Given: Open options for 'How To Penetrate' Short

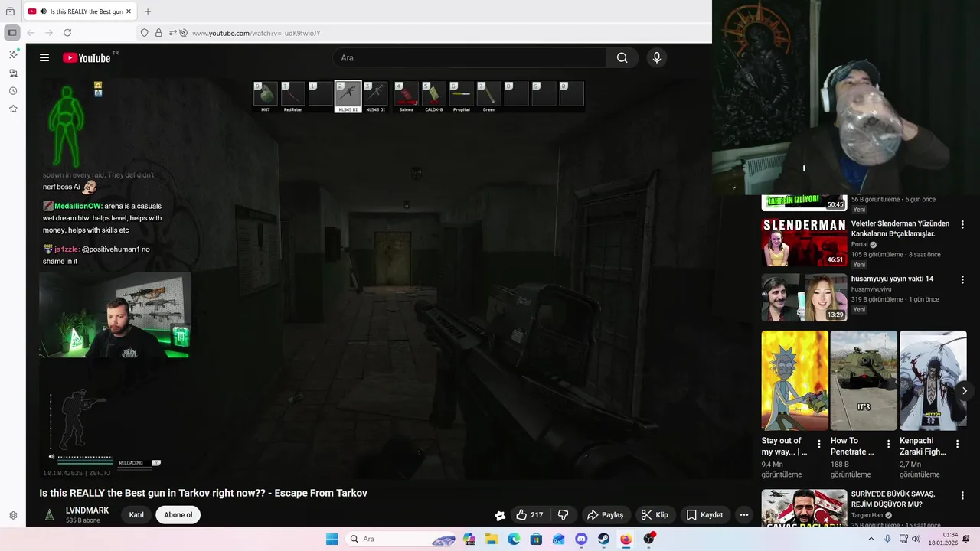Looking at the screenshot, I should (888, 444).
